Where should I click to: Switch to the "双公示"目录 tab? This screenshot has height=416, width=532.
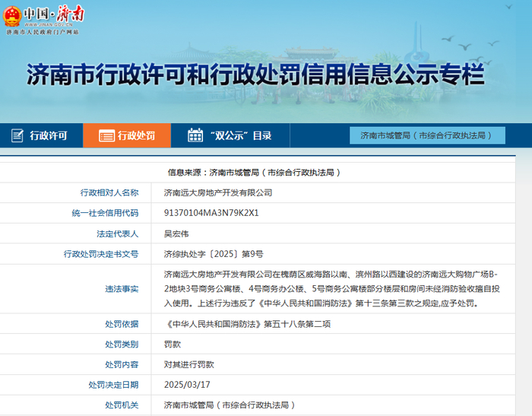click(x=240, y=136)
